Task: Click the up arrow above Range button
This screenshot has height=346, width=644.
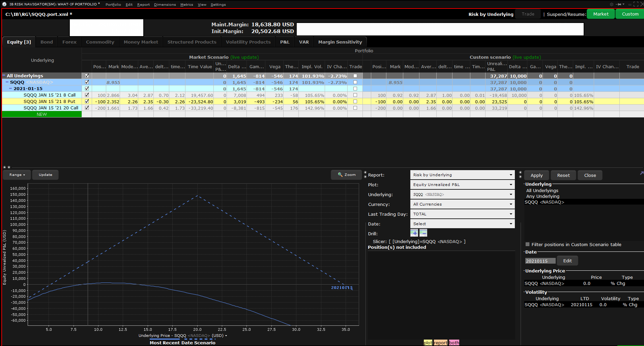Action: (5, 167)
